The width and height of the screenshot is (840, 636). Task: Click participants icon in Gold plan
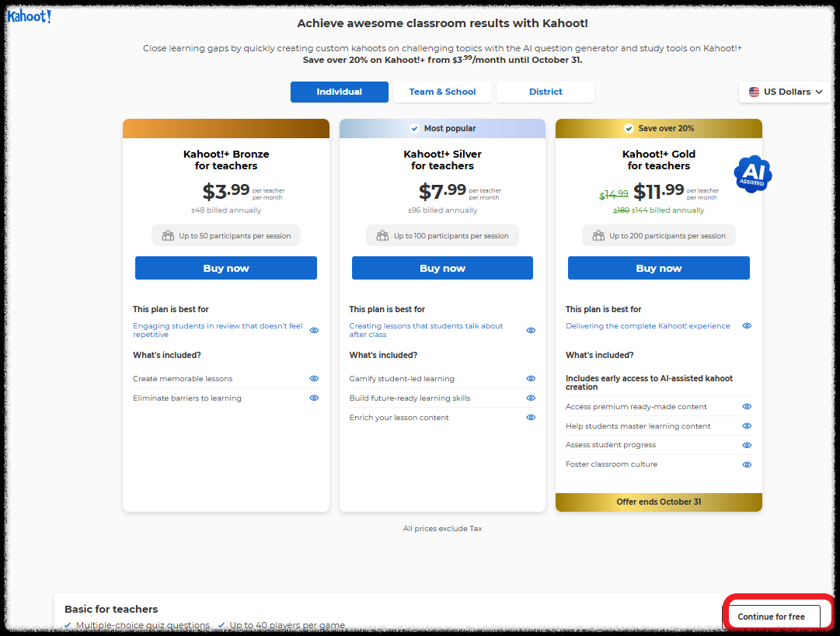point(598,235)
